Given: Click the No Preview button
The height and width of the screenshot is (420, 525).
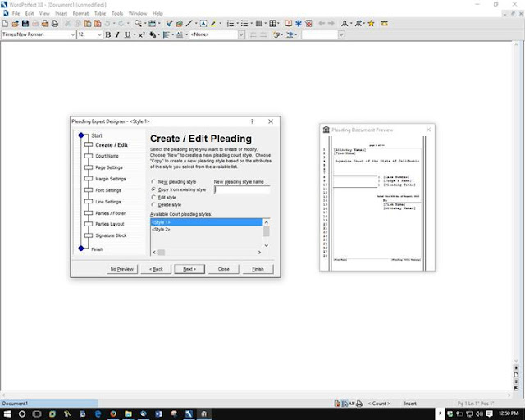Looking at the screenshot, I should [x=122, y=269].
